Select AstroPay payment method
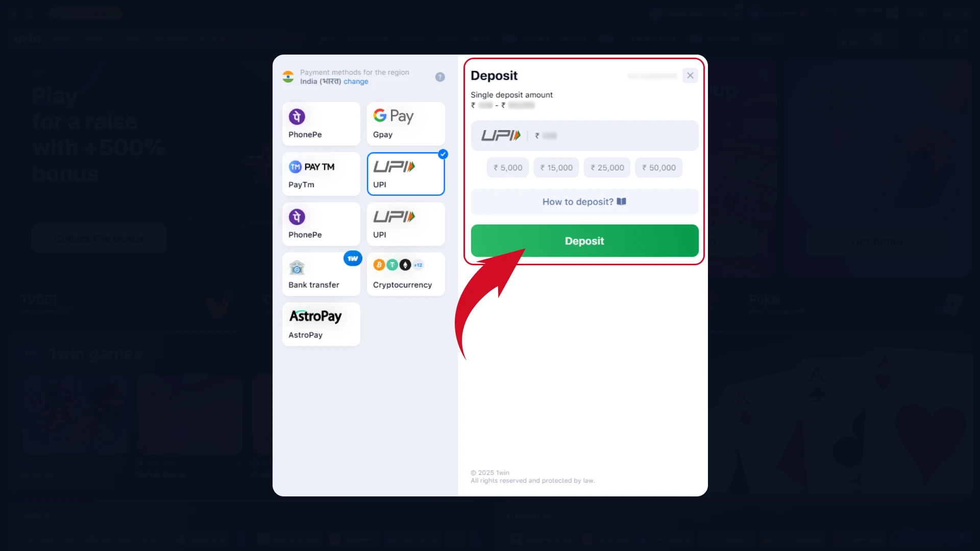Viewport: 980px width, 551px height. click(x=321, y=324)
